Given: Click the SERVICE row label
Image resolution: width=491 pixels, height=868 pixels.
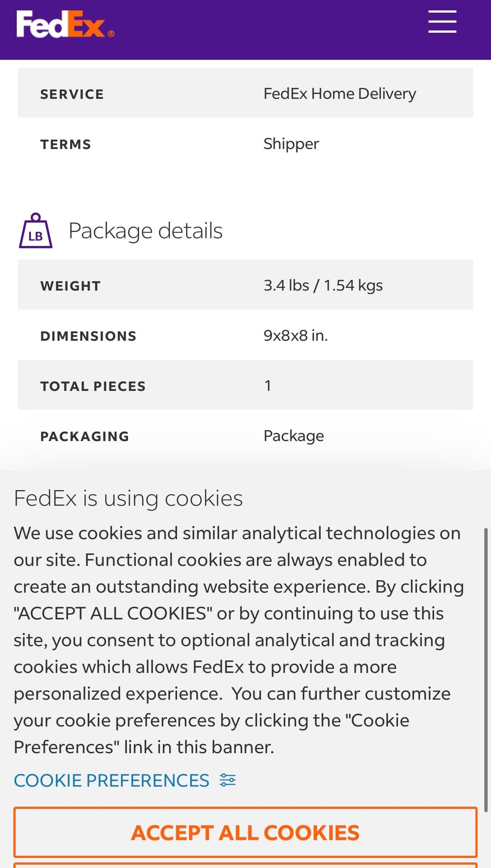Looking at the screenshot, I should click(x=72, y=94).
